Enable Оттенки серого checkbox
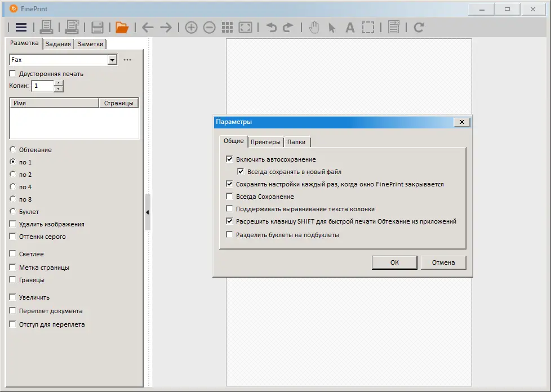 point(12,236)
